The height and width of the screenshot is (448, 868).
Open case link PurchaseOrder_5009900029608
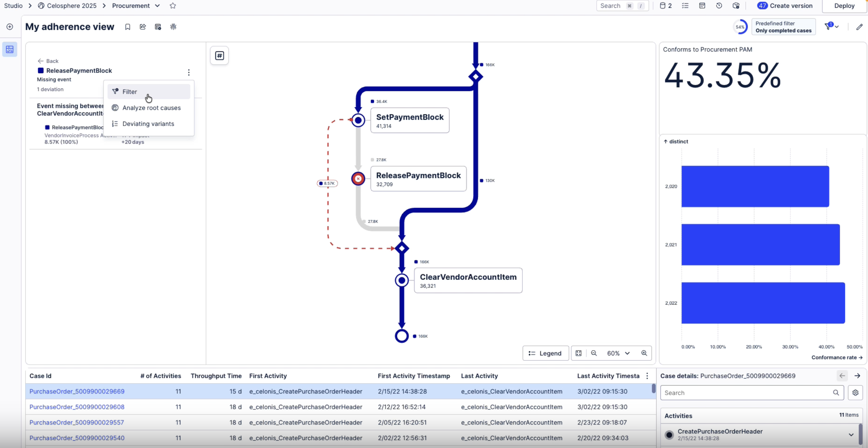pos(77,407)
